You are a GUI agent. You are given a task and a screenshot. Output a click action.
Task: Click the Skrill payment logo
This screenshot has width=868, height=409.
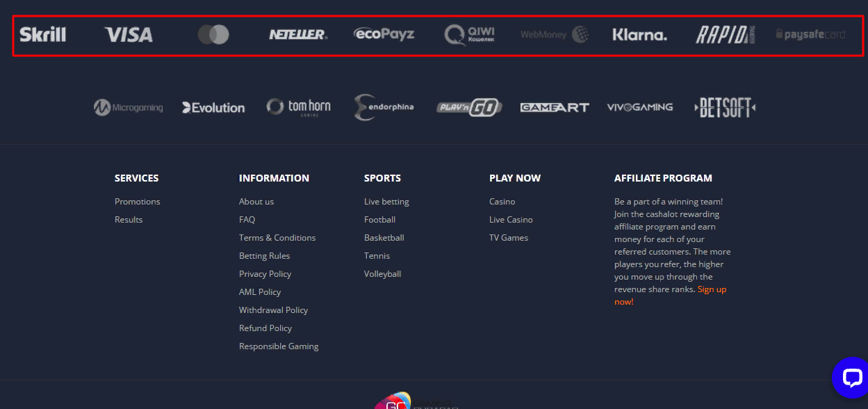42,34
